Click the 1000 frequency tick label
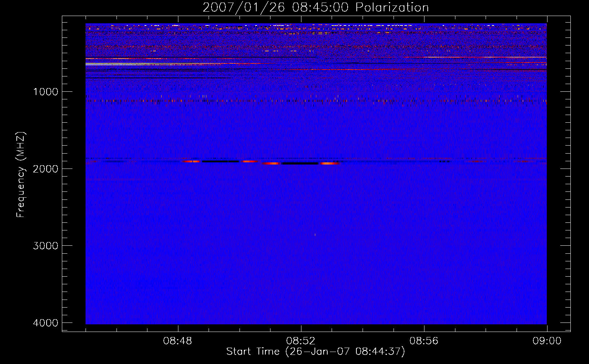This screenshot has height=364, width=589. click(x=46, y=91)
